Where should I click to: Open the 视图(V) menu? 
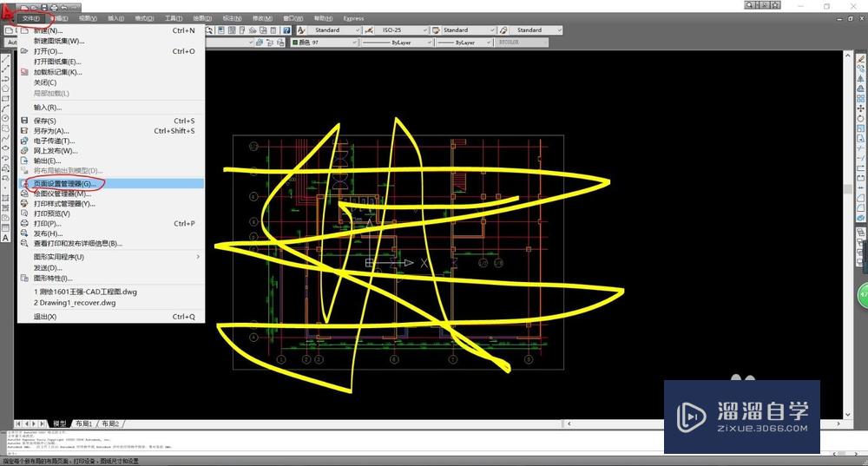pyautogui.click(x=88, y=18)
